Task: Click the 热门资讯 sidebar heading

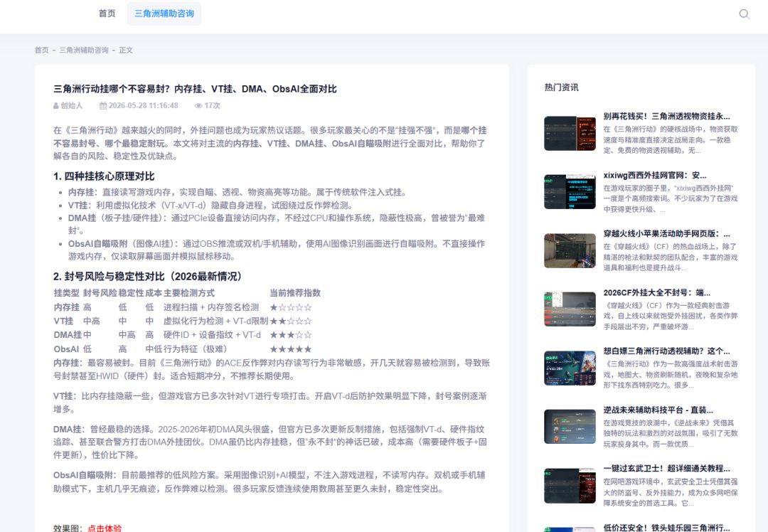Action: click(561, 87)
